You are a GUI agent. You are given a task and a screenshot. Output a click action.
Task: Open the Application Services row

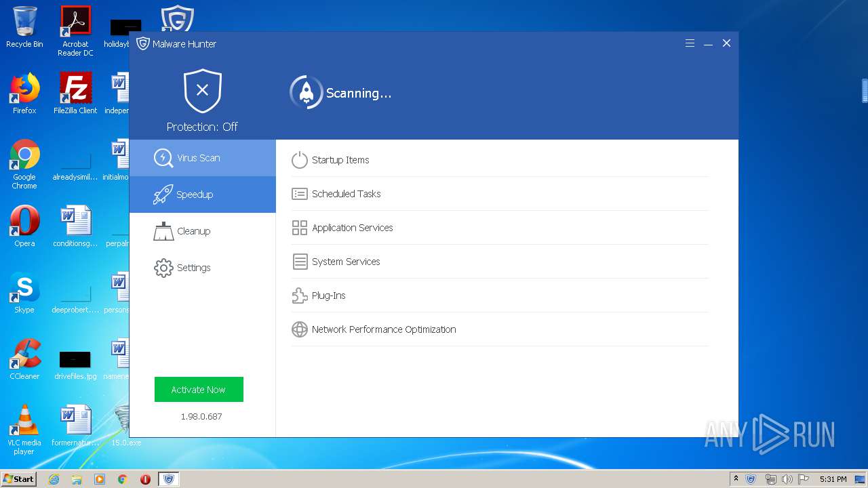pos(500,228)
